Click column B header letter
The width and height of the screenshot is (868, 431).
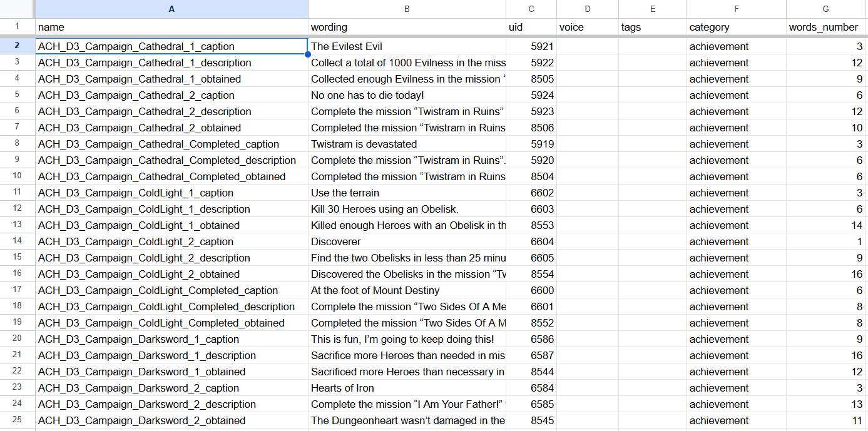click(x=407, y=9)
